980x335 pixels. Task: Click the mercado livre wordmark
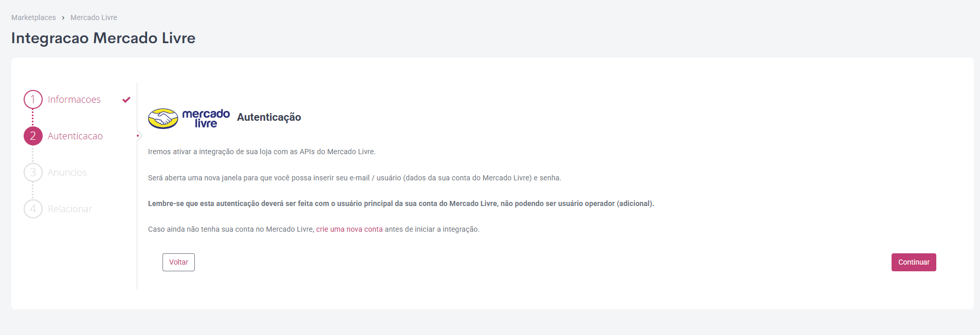coord(206,118)
